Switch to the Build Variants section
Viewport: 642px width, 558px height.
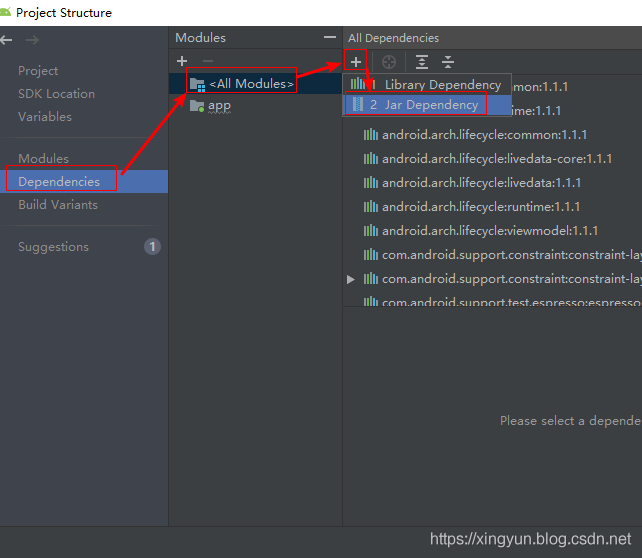pyautogui.click(x=58, y=205)
